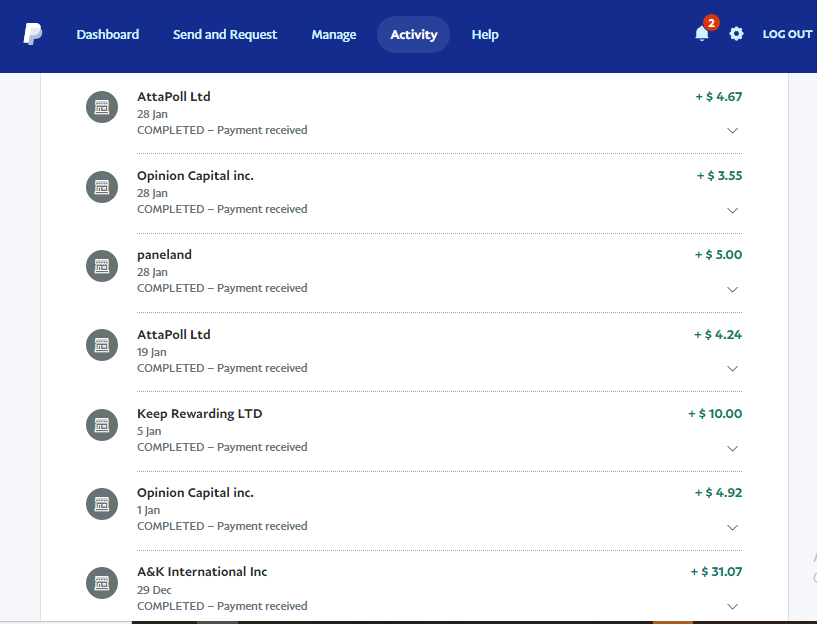Screen dimensions: 819x624
Task: Open the paneland transaction name
Action: (164, 255)
